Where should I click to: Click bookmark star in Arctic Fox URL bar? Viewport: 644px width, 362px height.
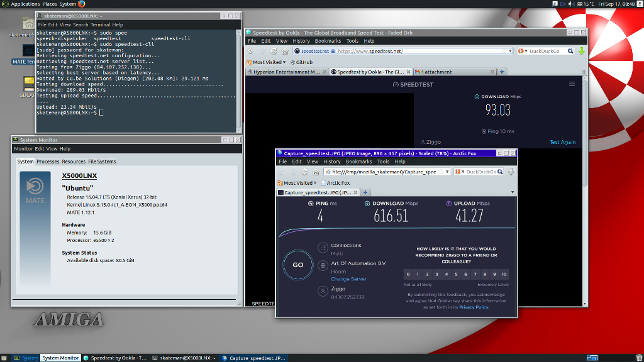tap(441, 172)
